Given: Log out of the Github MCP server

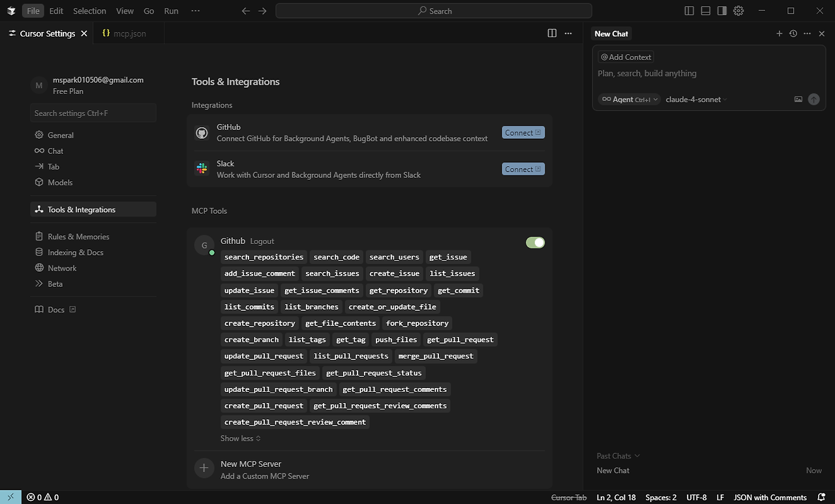Looking at the screenshot, I should tap(262, 241).
